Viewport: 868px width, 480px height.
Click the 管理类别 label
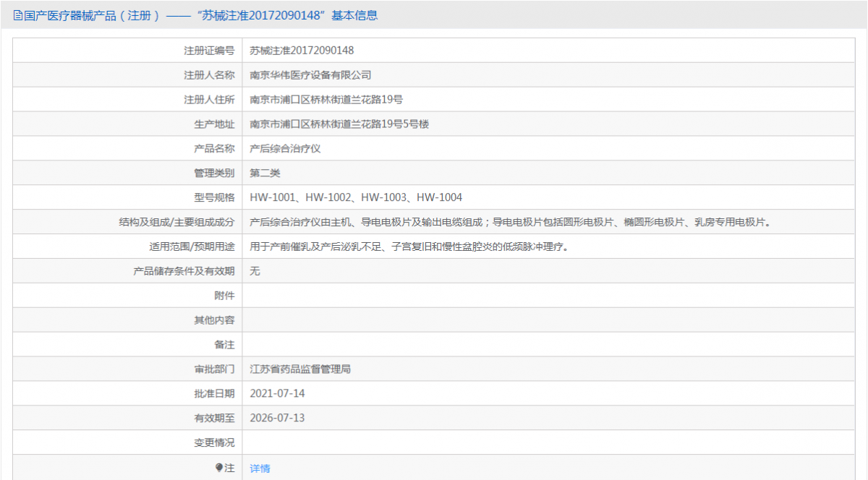214,173
